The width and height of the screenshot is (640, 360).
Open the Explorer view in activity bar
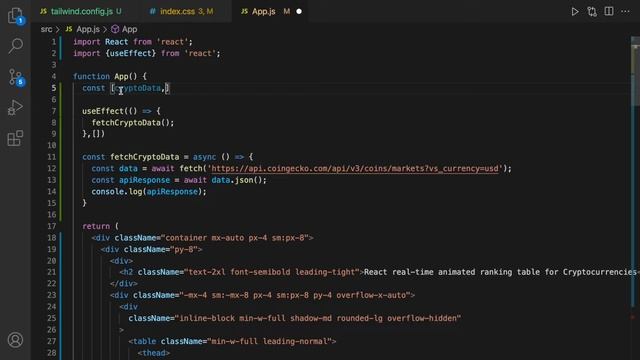pyautogui.click(x=16, y=16)
